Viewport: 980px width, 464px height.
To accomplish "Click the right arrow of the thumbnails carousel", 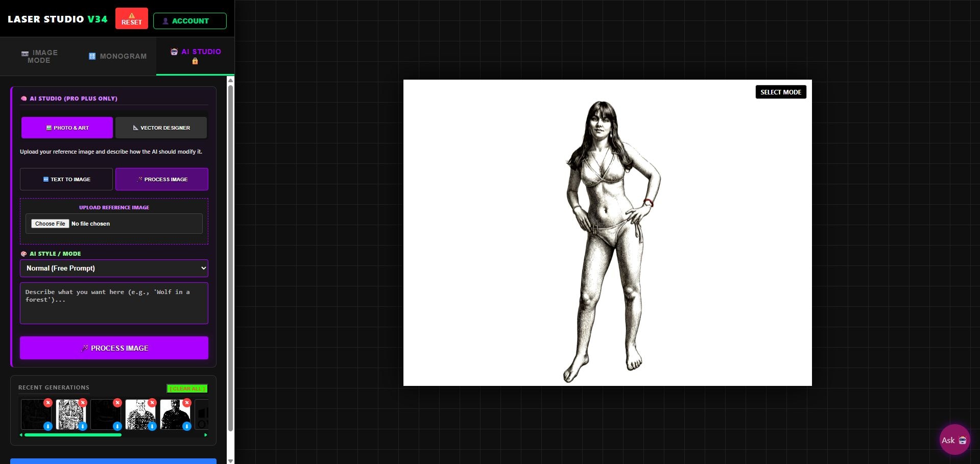I will (x=206, y=435).
